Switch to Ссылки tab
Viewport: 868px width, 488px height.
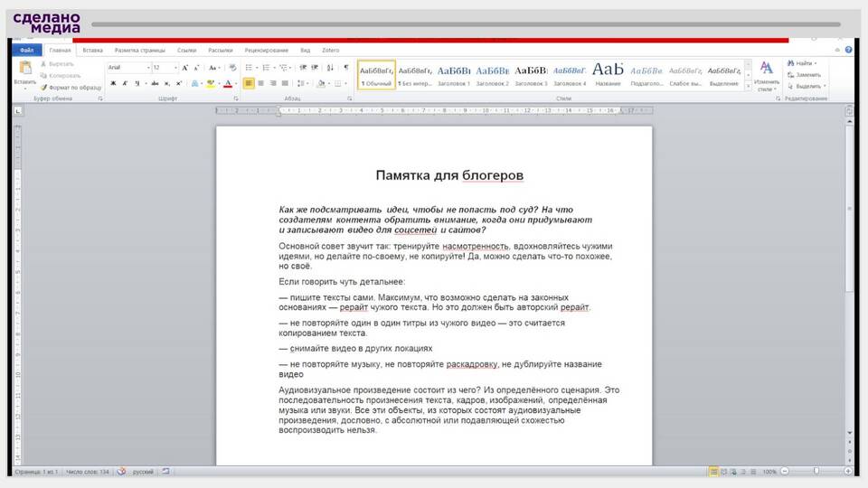pyautogui.click(x=186, y=51)
